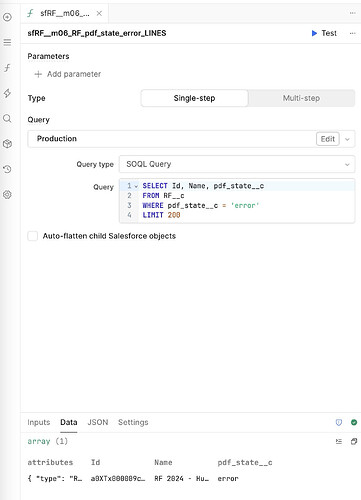
Task: Click the WHERE pdf_state__c line in editor
Action: pos(201,205)
